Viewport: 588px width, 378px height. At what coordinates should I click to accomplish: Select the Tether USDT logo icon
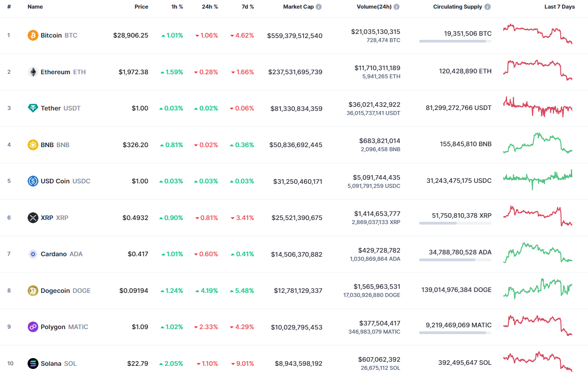pos(32,108)
